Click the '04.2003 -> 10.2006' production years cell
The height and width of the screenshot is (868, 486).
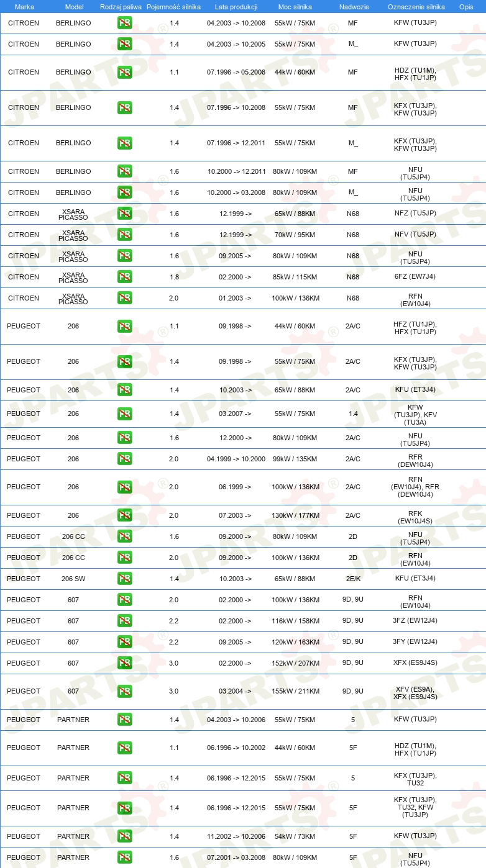click(x=236, y=720)
